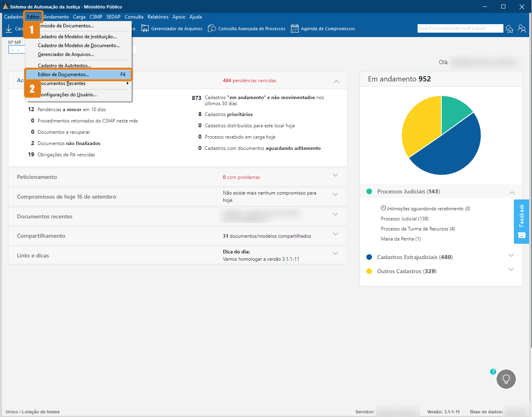Click the teal question mark help badge
The width and height of the screenshot is (532, 417).
click(493, 371)
